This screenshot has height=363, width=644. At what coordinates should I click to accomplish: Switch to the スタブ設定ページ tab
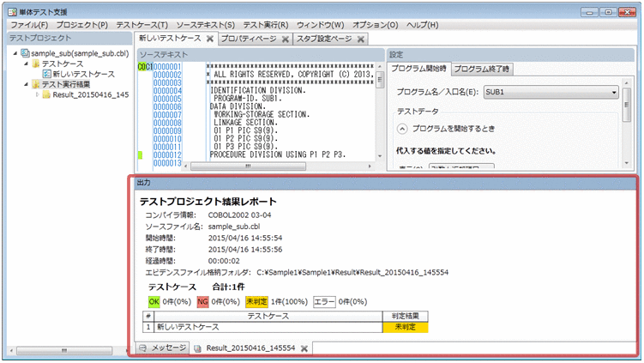pyautogui.click(x=324, y=39)
